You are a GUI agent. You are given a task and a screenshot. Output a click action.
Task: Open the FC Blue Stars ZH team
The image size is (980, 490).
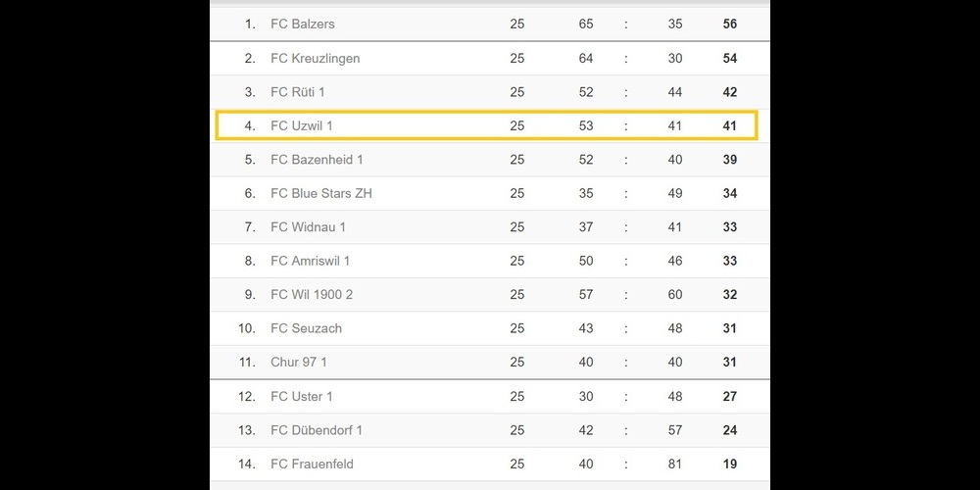tap(321, 193)
